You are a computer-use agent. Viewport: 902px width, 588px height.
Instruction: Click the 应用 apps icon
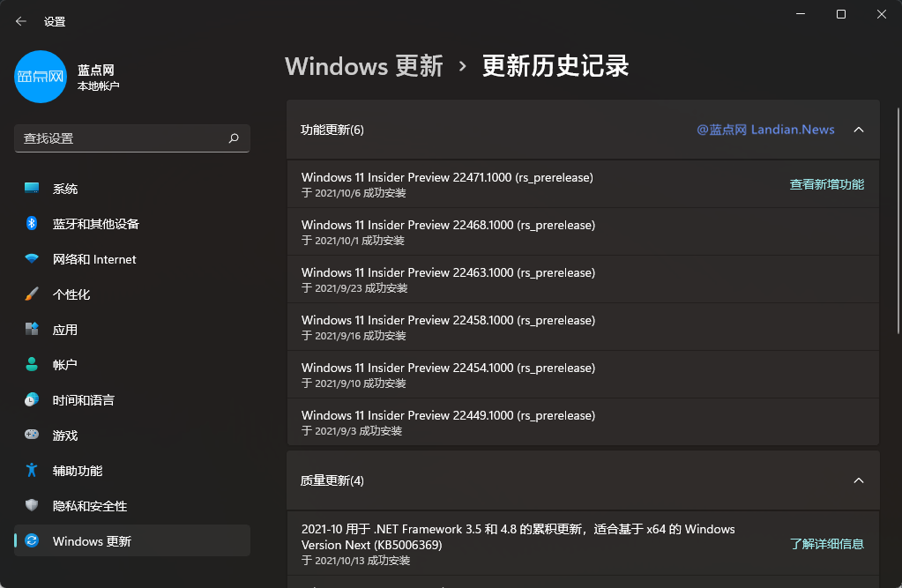pos(32,330)
